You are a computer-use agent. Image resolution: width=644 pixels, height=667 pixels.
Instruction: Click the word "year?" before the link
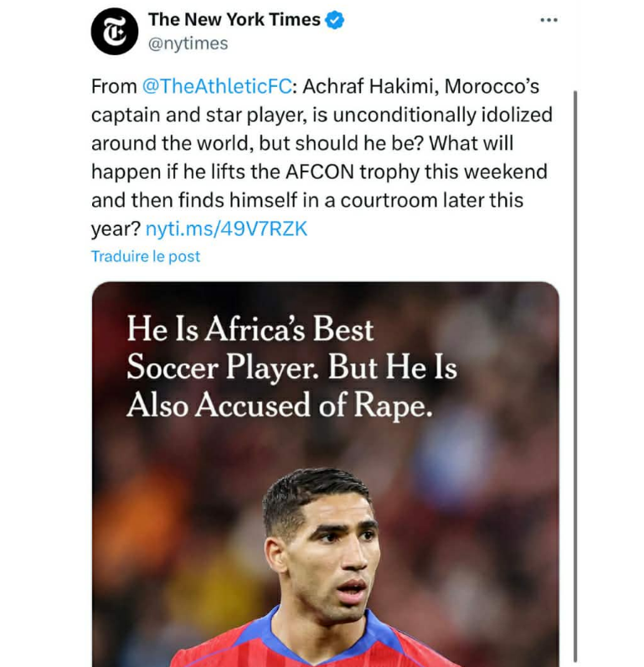pyautogui.click(x=116, y=228)
